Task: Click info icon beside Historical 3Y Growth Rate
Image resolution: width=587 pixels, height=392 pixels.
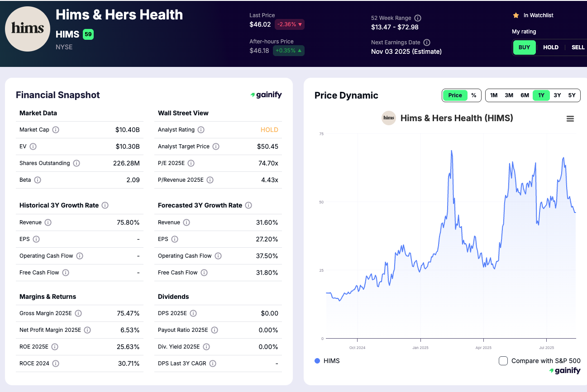Action: (x=105, y=205)
